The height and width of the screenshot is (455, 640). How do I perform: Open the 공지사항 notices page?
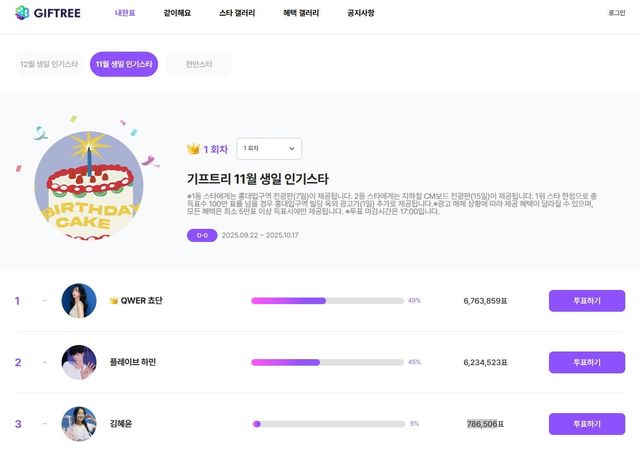(x=360, y=13)
